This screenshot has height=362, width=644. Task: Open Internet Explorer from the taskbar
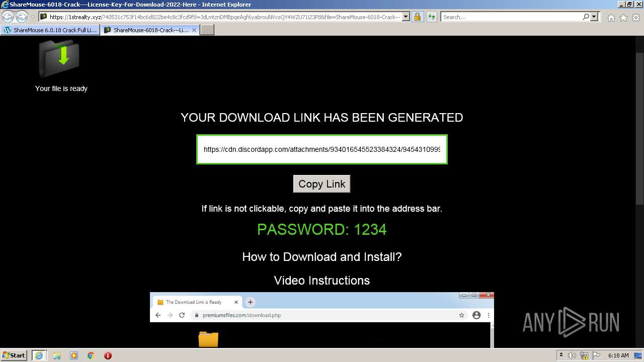click(x=39, y=355)
